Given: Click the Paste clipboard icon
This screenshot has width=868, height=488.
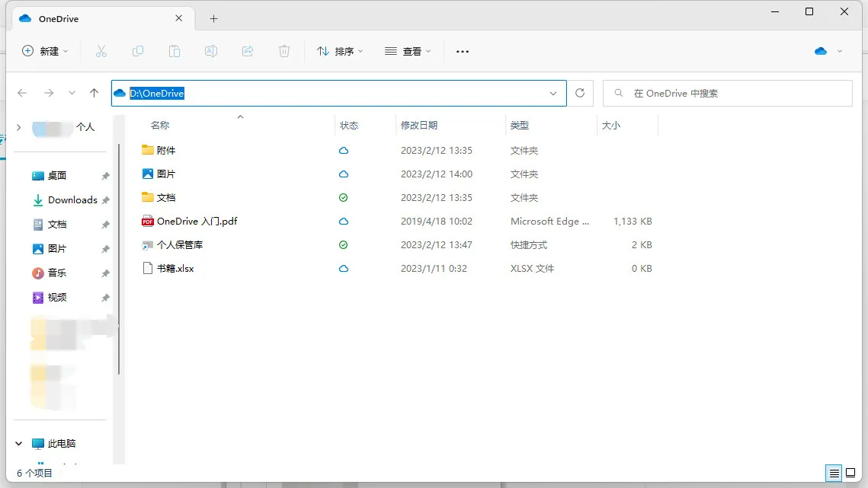Looking at the screenshot, I should 175,52.
